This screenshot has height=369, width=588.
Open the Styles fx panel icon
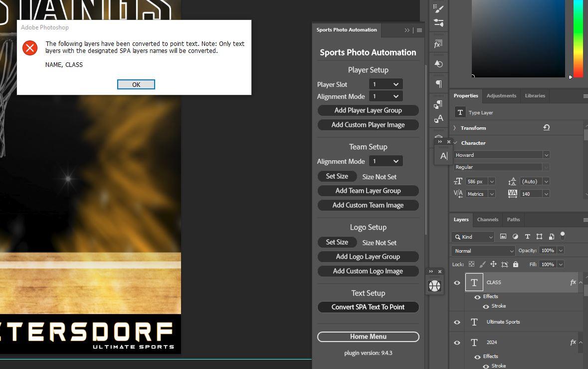(438, 44)
